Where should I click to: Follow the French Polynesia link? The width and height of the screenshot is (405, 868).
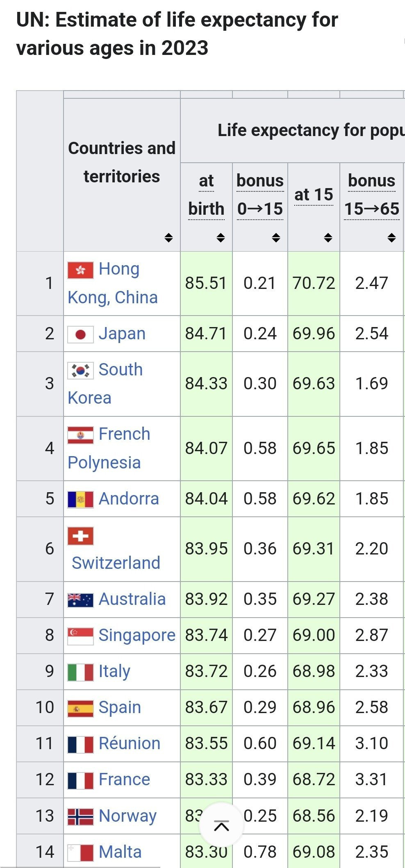[124, 434]
